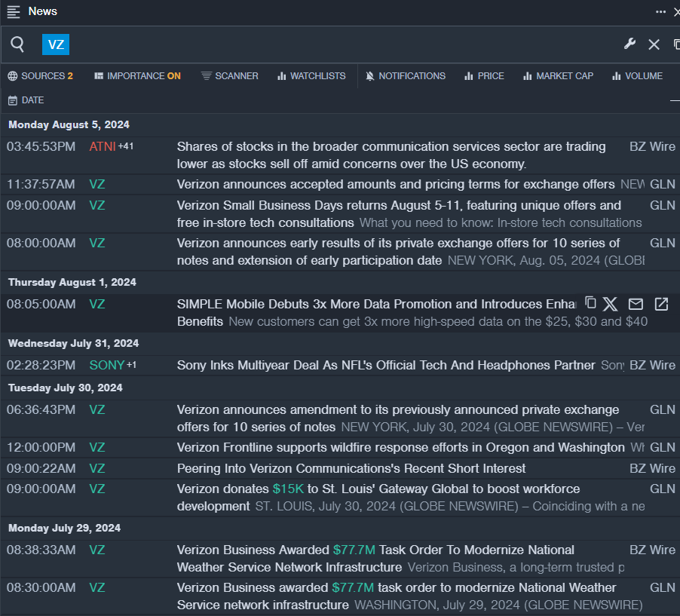Clear the search with the X button
The height and width of the screenshot is (616, 680).
pos(654,44)
